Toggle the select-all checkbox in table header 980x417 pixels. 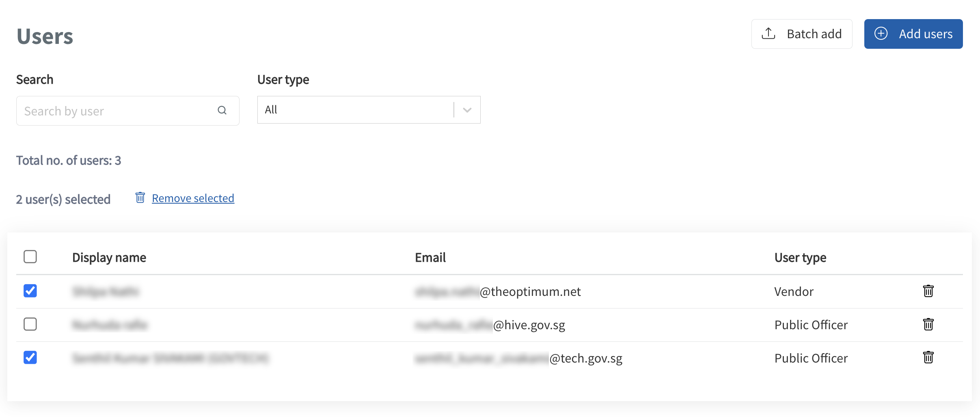(30, 257)
